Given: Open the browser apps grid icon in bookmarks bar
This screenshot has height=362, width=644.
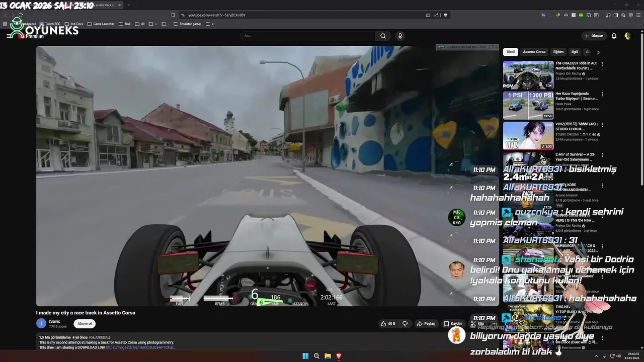Looking at the screenshot, I should click(5, 24).
